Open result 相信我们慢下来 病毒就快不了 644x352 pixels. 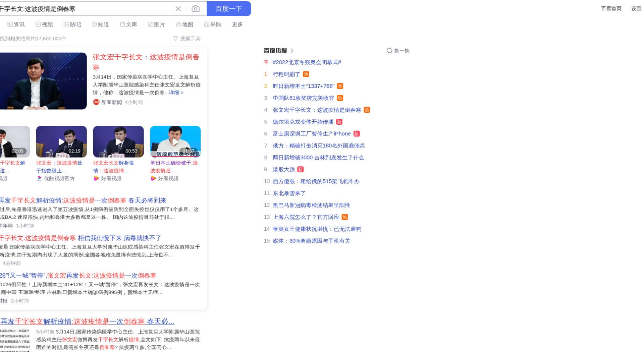[x=80, y=238]
